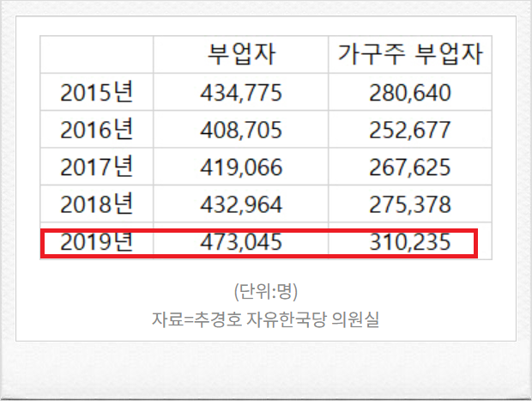The width and height of the screenshot is (532, 401).
Task: Select the value 310,235
Action: [410, 242]
